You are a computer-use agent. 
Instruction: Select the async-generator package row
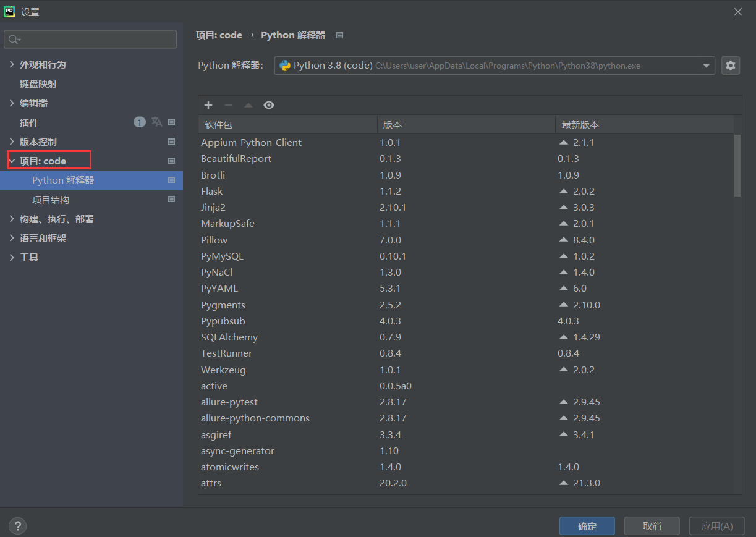coord(466,450)
